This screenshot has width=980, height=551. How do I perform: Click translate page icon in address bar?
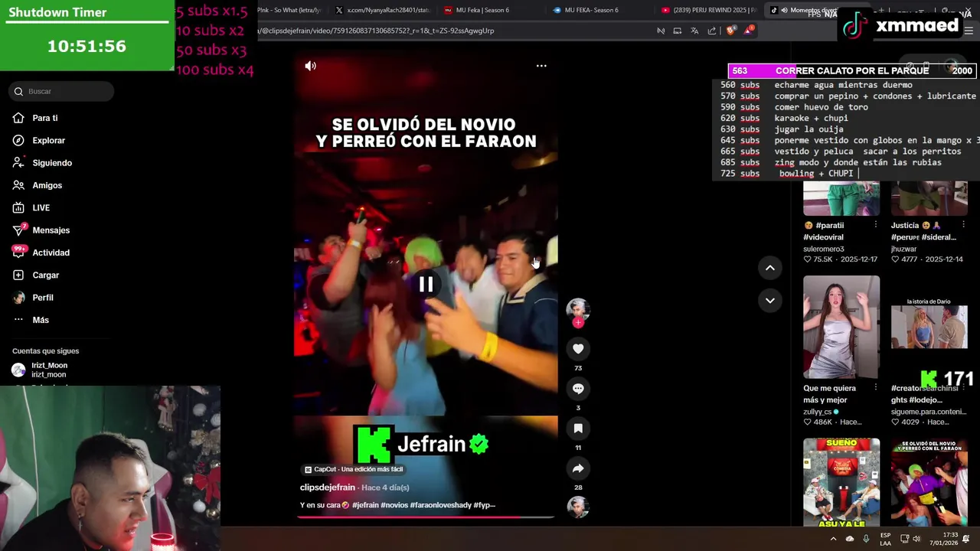694,31
